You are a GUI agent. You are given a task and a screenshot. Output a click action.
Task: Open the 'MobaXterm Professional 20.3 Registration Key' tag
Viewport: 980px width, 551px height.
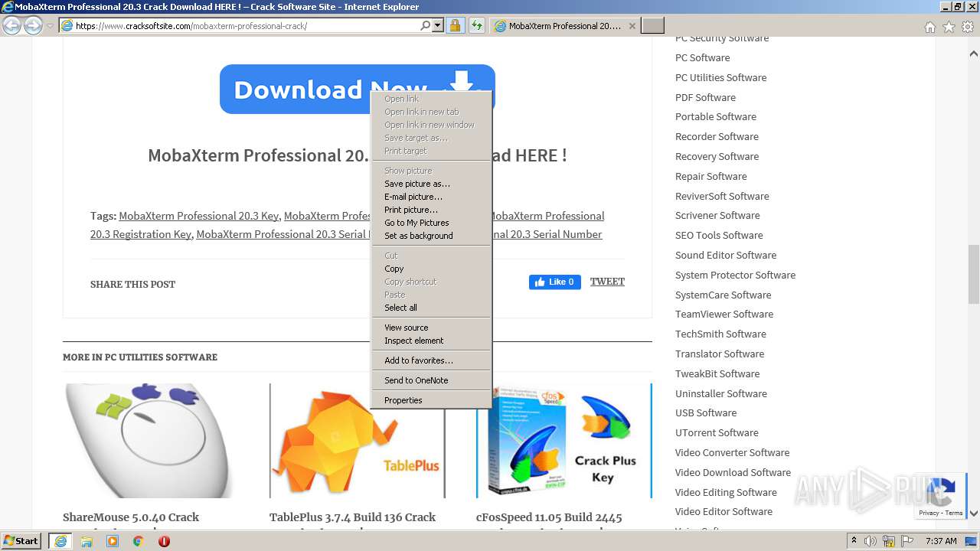(140, 234)
